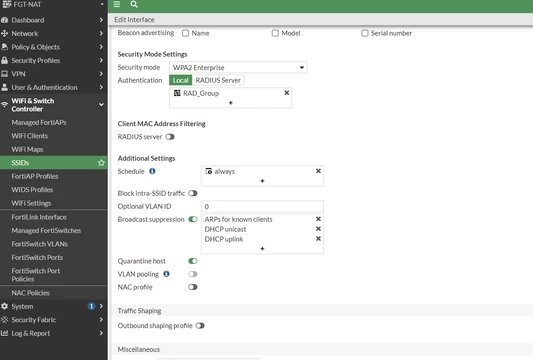The width and height of the screenshot is (533, 360).
Task: Enable the Outbound shaping profile toggle
Action: click(x=200, y=326)
